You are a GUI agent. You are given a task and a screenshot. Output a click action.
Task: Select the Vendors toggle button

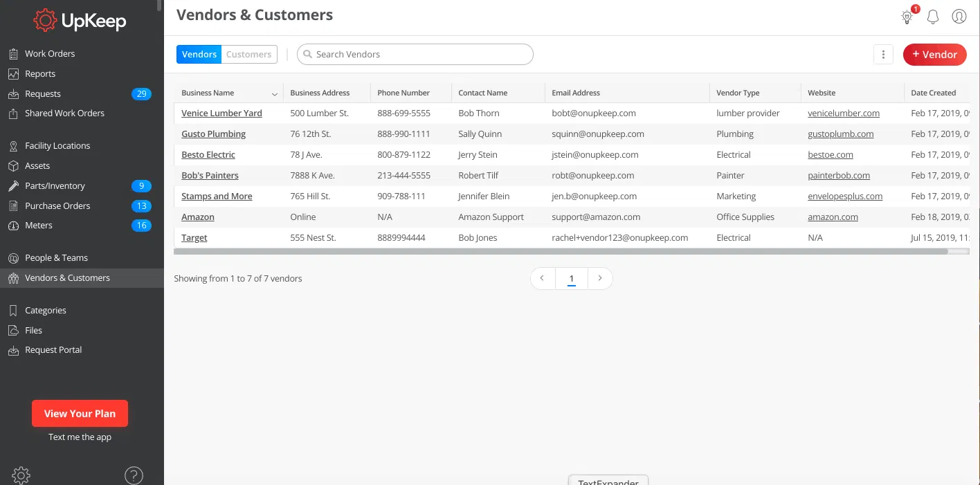[199, 55]
